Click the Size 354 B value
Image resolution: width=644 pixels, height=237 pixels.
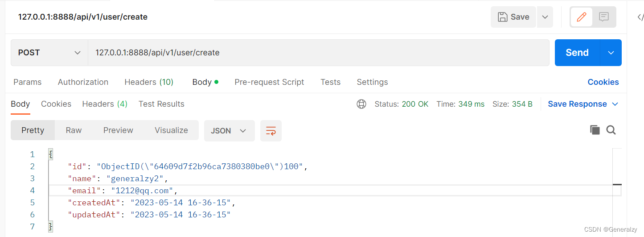tap(522, 104)
